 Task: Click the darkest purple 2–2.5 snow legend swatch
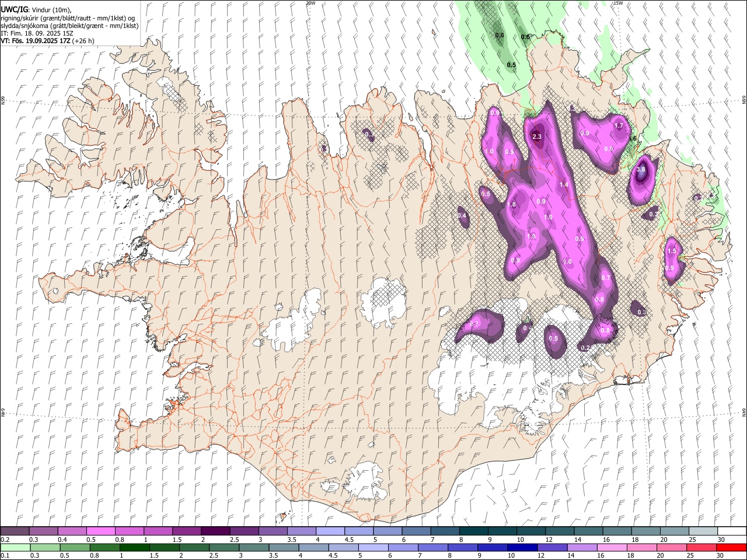click(x=215, y=531)
